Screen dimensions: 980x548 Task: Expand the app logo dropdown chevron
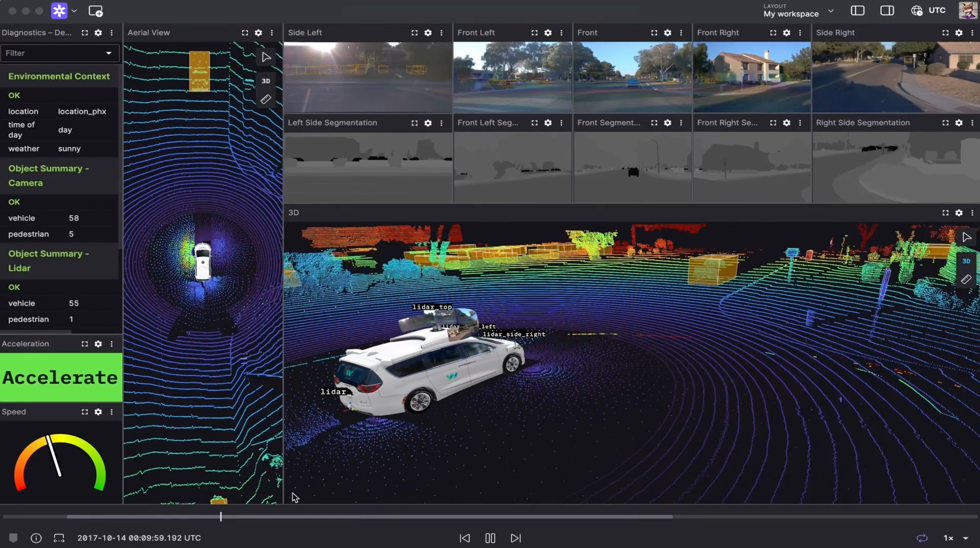[74, 11]
